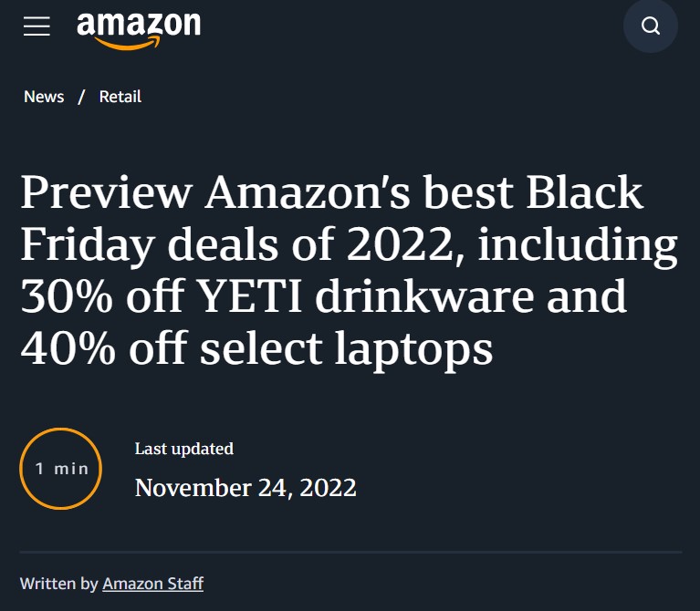Screen dimensions: 700x611
Task: Click '30% off YETI drinkware and' headline line
Action: click(x=324, y=296)
